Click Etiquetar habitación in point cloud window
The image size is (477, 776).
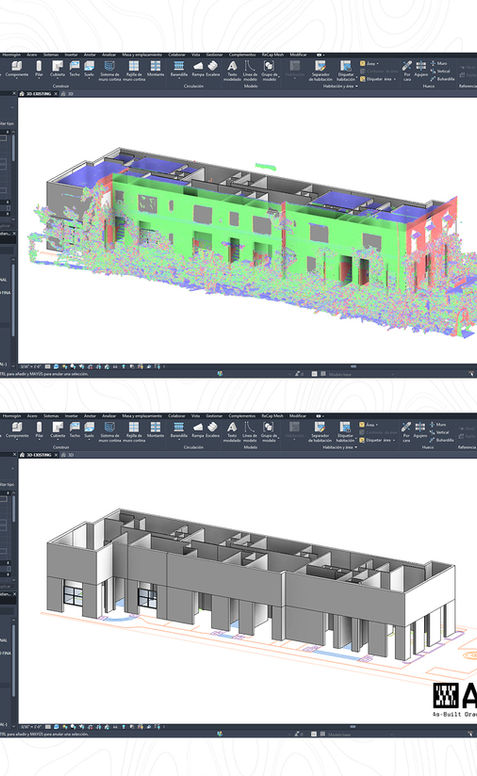click(x=345, y=71)
